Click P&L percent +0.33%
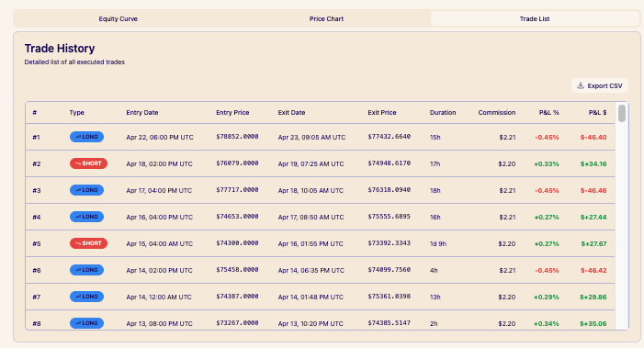The width and height of the screenshot is (644, 348). click(547, 163)
